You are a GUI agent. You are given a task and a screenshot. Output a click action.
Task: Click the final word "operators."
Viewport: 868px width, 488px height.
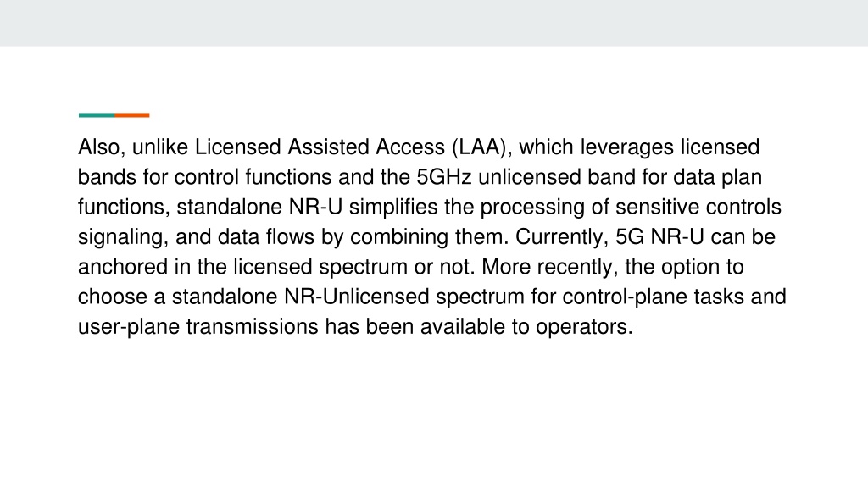tap(584, 326)
